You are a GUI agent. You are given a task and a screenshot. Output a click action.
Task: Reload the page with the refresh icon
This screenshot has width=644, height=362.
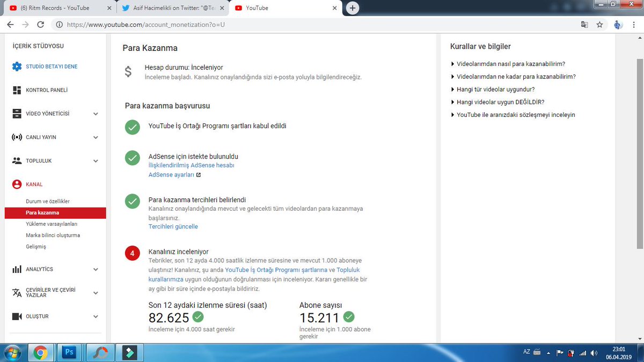click(41, 25)
